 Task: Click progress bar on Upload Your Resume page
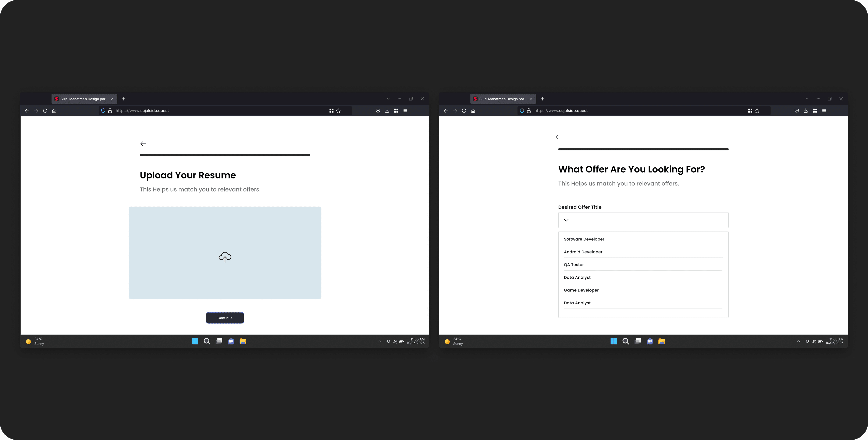(x=225, y=155)
